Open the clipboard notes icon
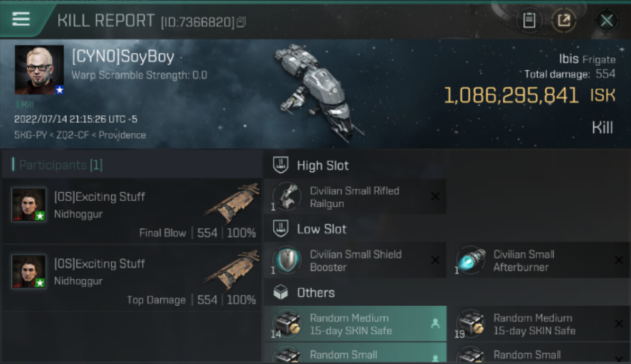The width and height of the screenshot is (631, 364). coord(529,20)
